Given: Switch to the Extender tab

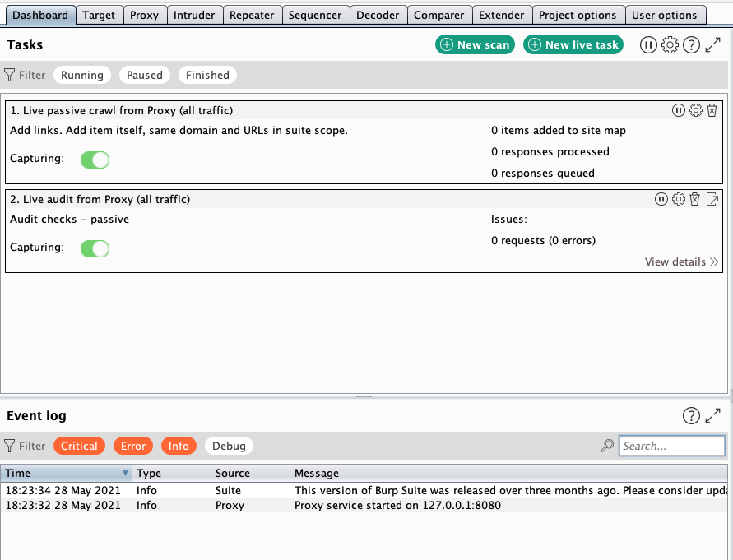Looking at the screenshot, I should pyautogui.click(x=502, y=15).
